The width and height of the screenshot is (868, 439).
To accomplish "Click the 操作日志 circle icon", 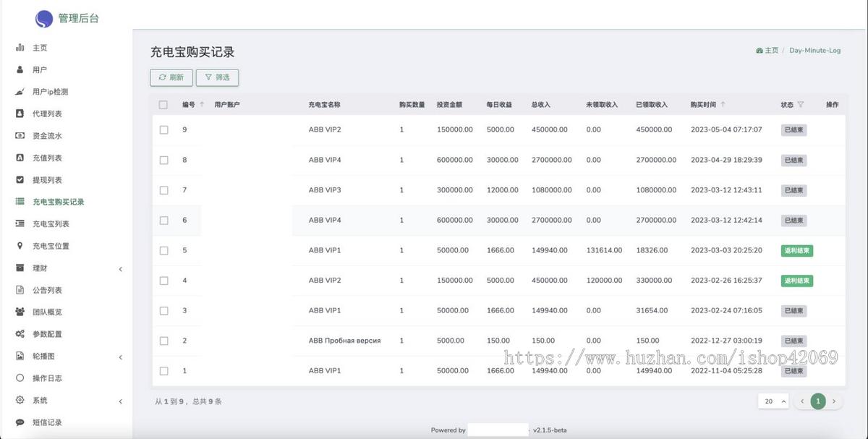I will (20, 378).
